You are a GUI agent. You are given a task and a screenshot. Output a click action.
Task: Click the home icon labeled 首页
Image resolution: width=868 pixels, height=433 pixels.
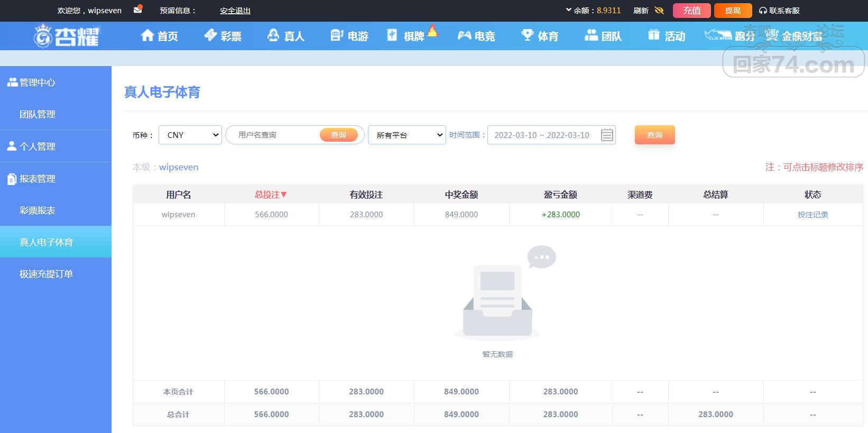[147, 35]
